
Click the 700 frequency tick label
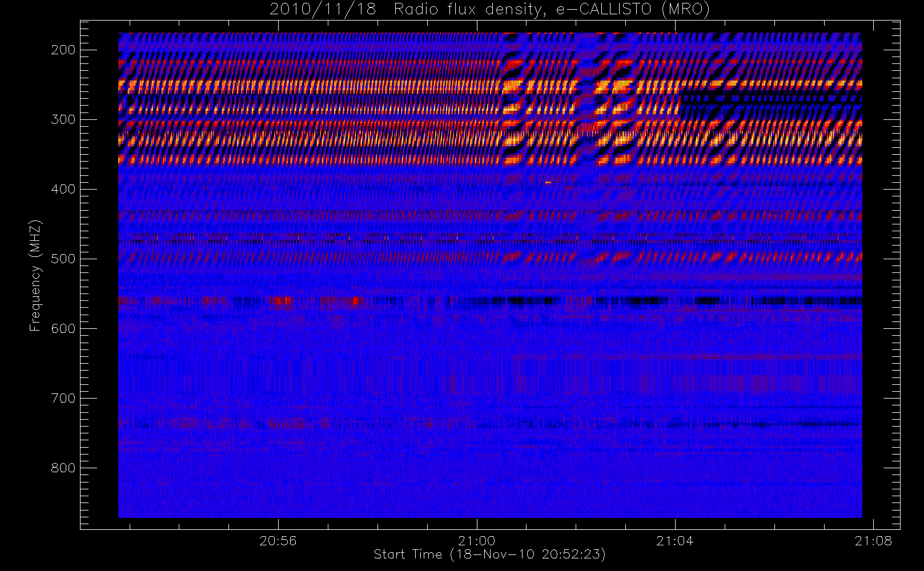63,398
